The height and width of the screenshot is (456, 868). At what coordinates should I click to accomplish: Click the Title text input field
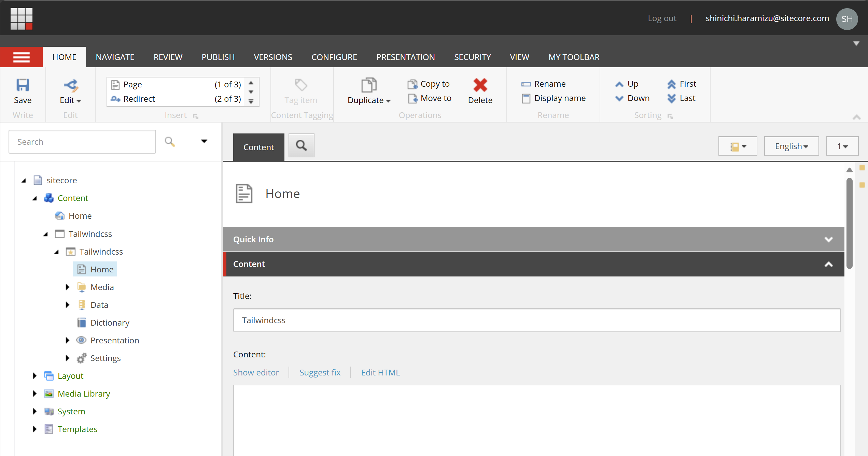click(x=537, y=320)
